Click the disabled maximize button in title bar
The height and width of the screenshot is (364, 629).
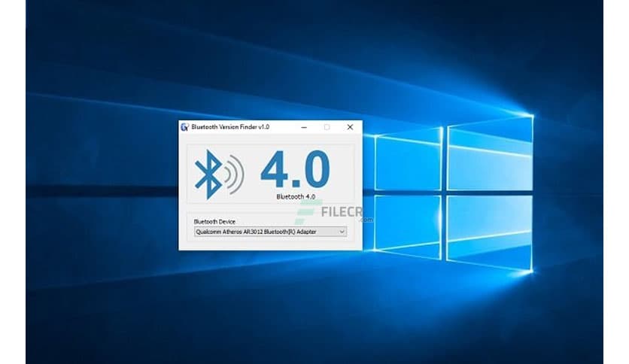tap(327, 127)
